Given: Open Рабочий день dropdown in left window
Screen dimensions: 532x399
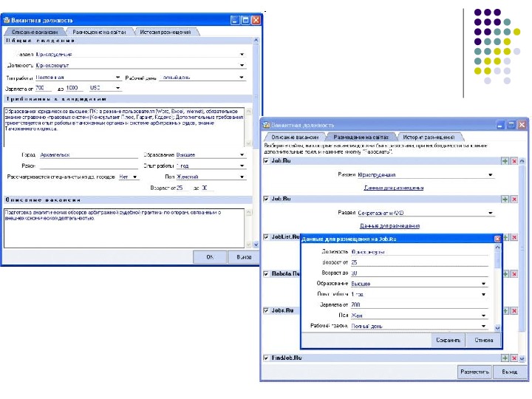Looking at the screenshot, I should click(x=241, y=78).
